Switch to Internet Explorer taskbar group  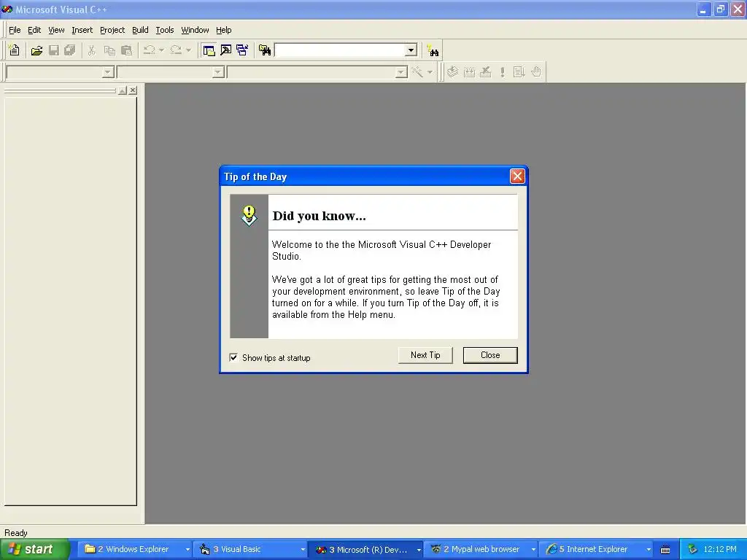(598, 550)
